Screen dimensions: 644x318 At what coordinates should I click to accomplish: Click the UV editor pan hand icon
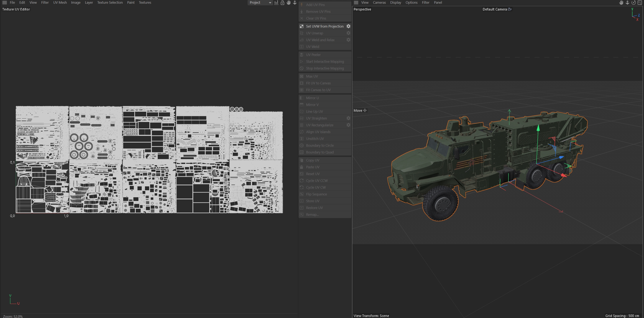(289, 2)
